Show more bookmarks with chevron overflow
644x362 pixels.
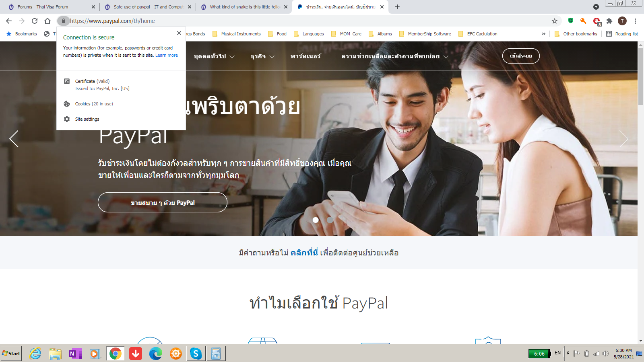click(x=543, y=34)
